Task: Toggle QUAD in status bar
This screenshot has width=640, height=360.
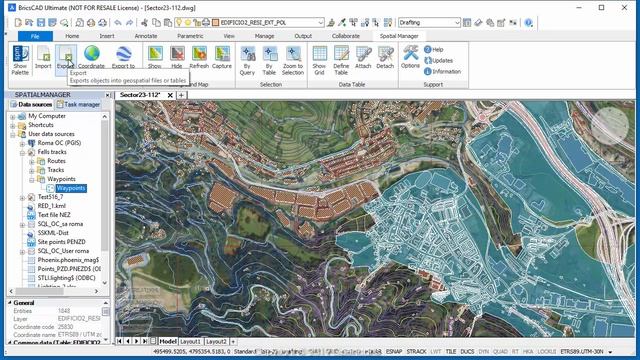Action: pos(500,351)
